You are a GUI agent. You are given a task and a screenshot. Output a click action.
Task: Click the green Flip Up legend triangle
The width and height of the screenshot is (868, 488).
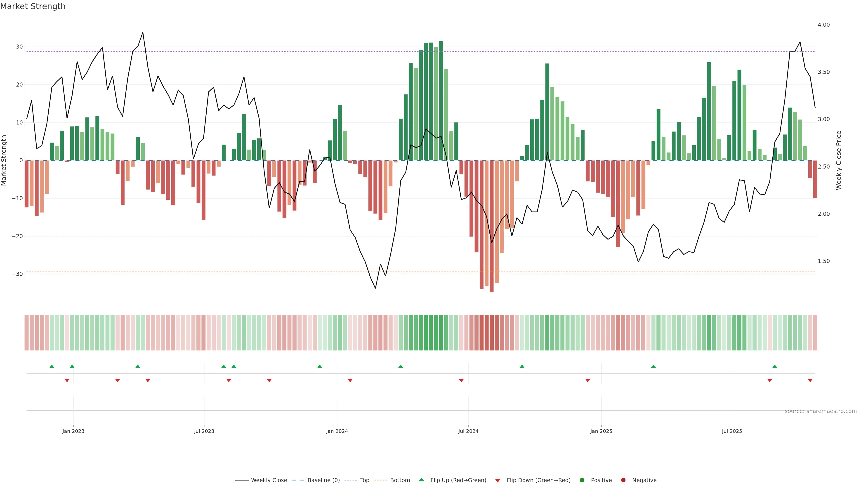tap(421, 480)
